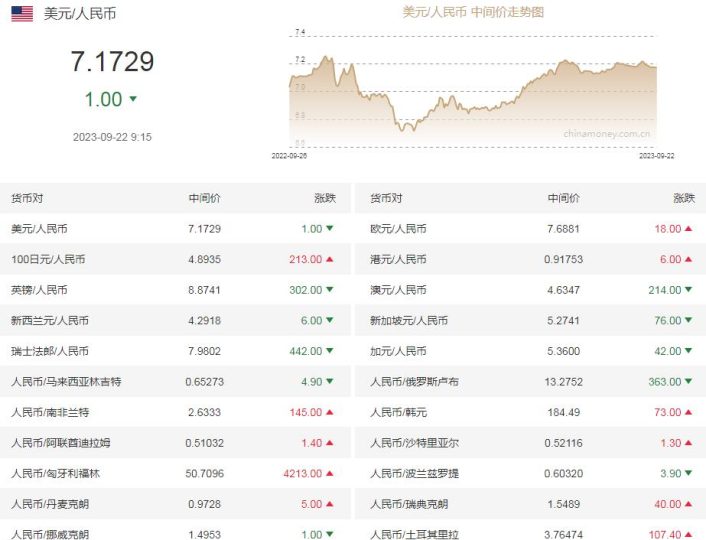Viewport: 706px width, 540px height.
Task: Click the US flag icon
Action: pos(22,14)
